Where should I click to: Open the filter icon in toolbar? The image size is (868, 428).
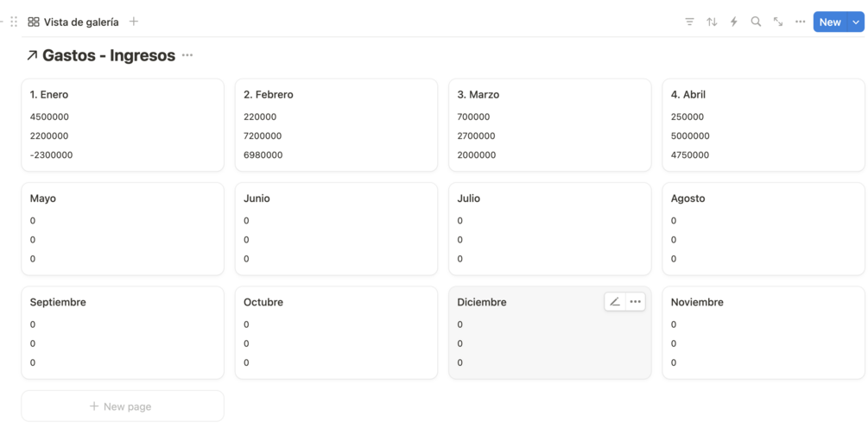pos(689,22)
